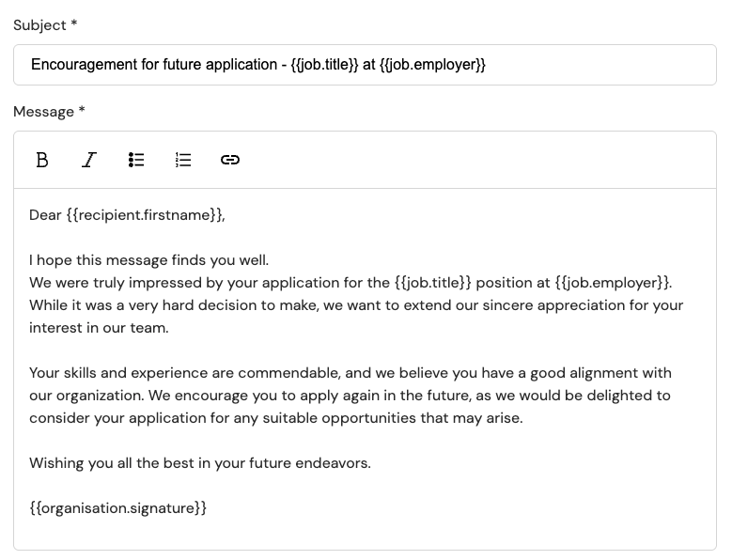
Task: Click {{job.employer}} placeholder in the message body
Action: [613, 283]
